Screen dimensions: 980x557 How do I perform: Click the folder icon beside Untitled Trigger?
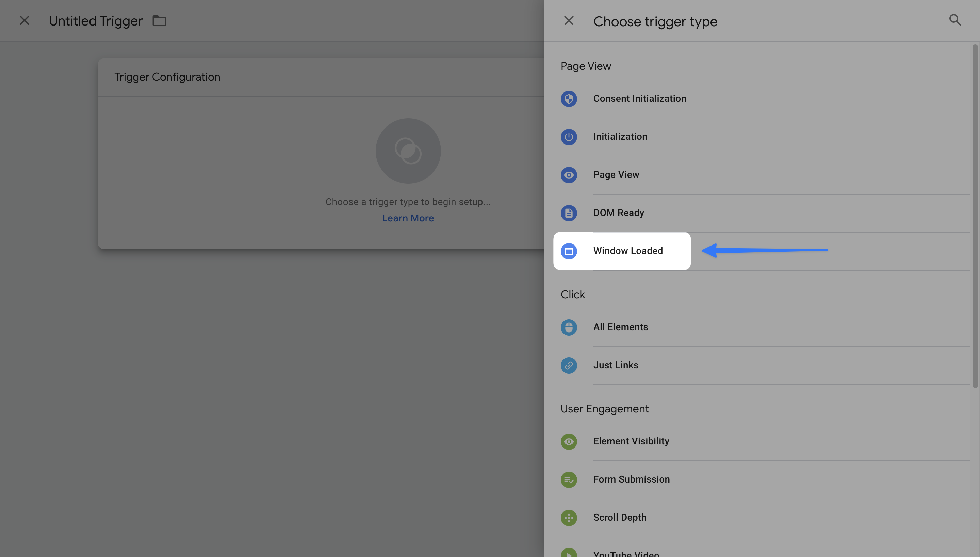[159, 21]
